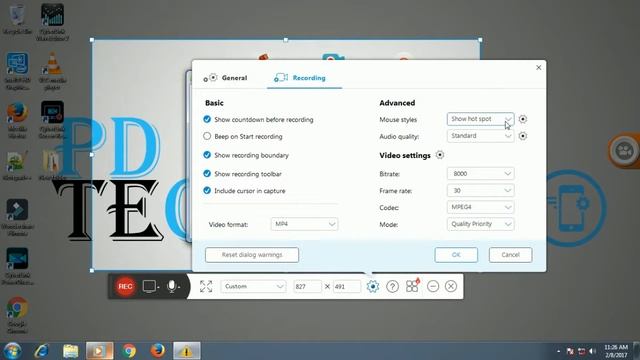Click Reset dialog warnings button
Screen dimensions: 640x360
pos(252,255)
